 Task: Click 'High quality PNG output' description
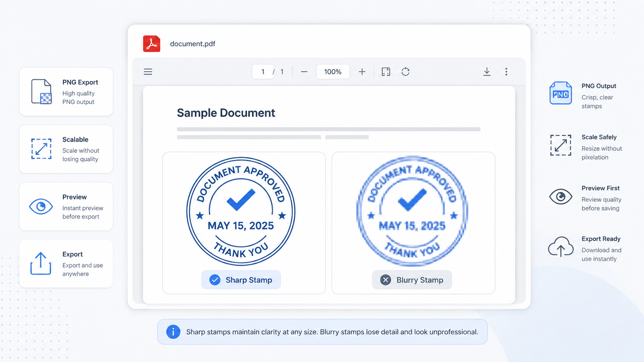coord(78,98)
